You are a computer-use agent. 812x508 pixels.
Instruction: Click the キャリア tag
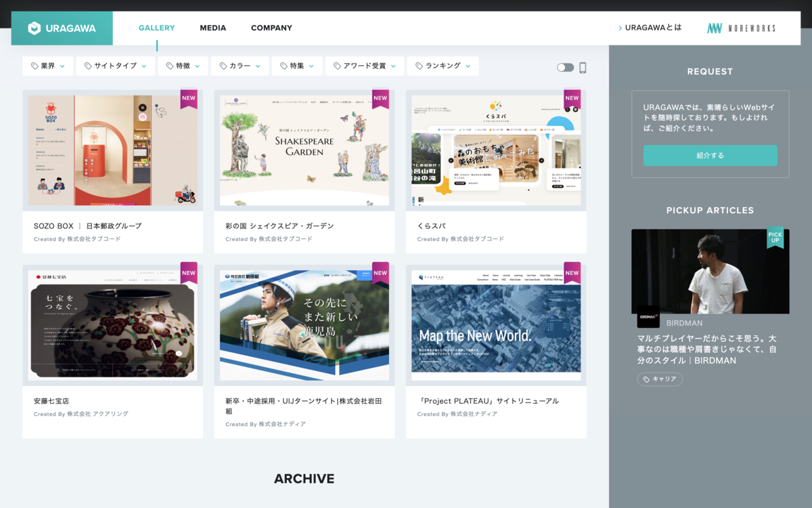point(660,379)
